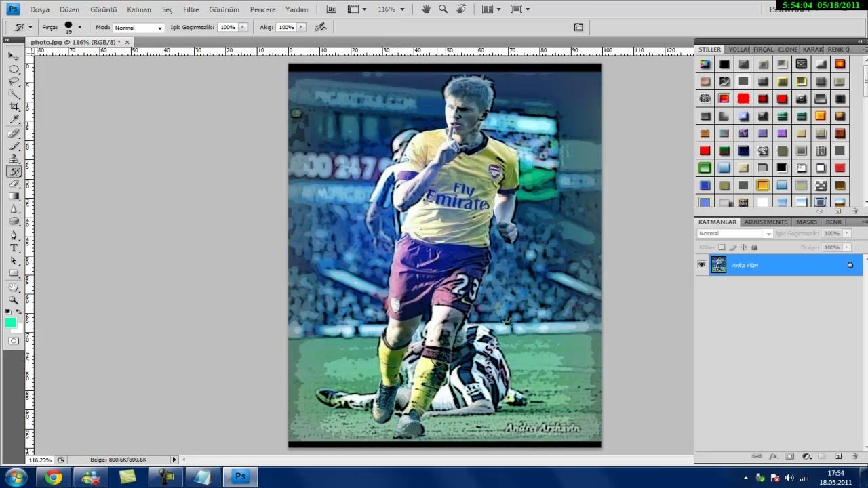Open the Dosya menu
This screenshot has height=488, width=868.
coord(39,9)
